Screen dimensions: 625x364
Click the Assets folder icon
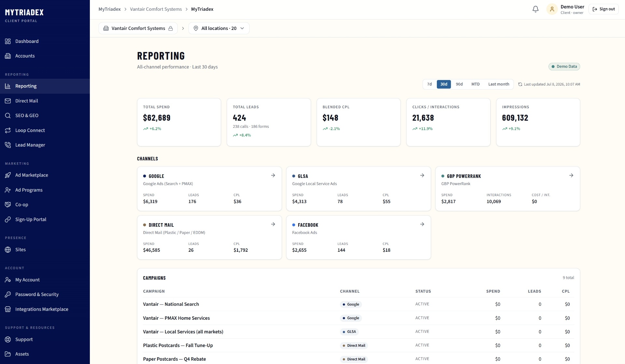pos(8,354)
